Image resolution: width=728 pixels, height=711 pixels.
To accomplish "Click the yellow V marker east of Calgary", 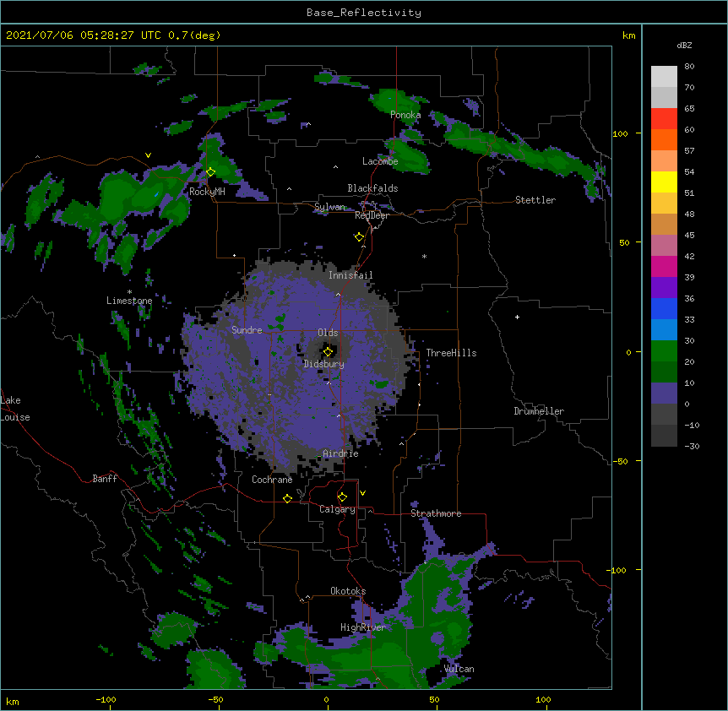I will tap(362, 493).
